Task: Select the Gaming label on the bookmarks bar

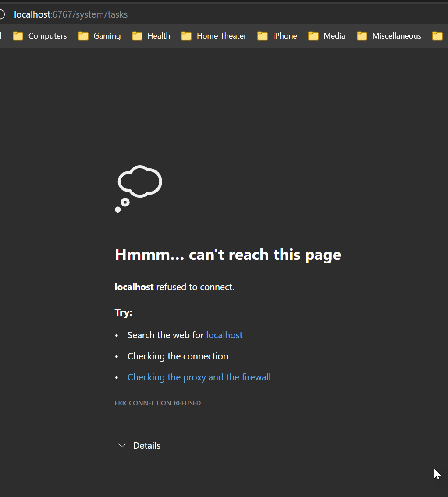Action: click(107, 36)
